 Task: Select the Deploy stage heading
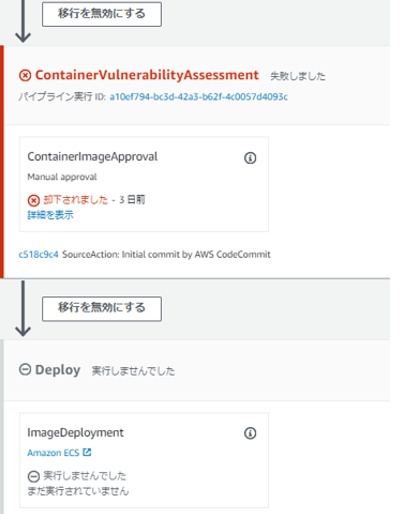coord(58,370)
